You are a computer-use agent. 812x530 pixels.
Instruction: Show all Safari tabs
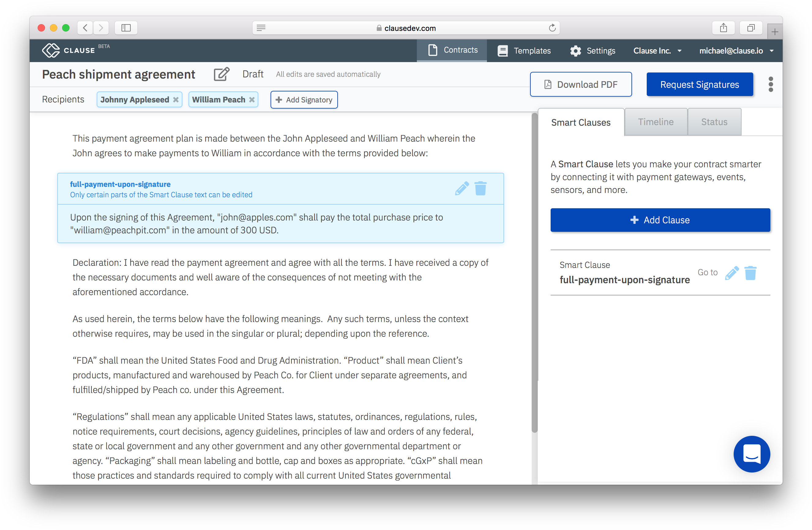(750, 28)
